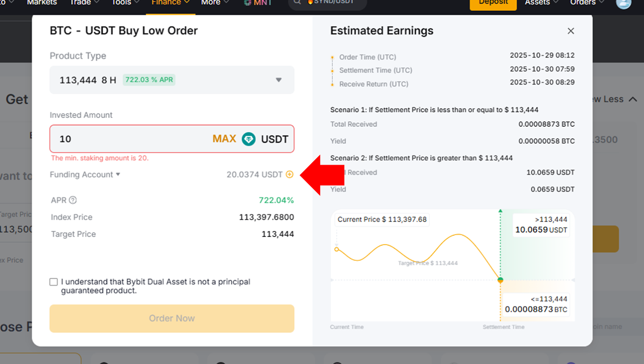
Task: Check the Dual Asset risk acknowledgment checkbox
Action: tap(54, 282)
